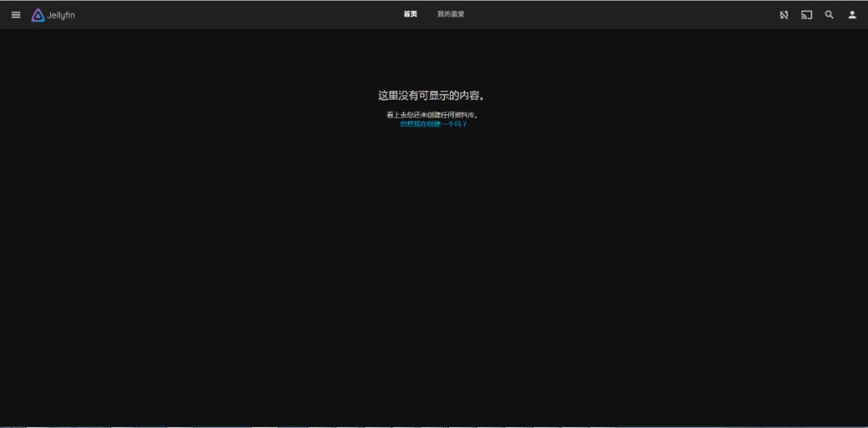Show the Play On device list
868x428 pixels.
click(806, 14)
